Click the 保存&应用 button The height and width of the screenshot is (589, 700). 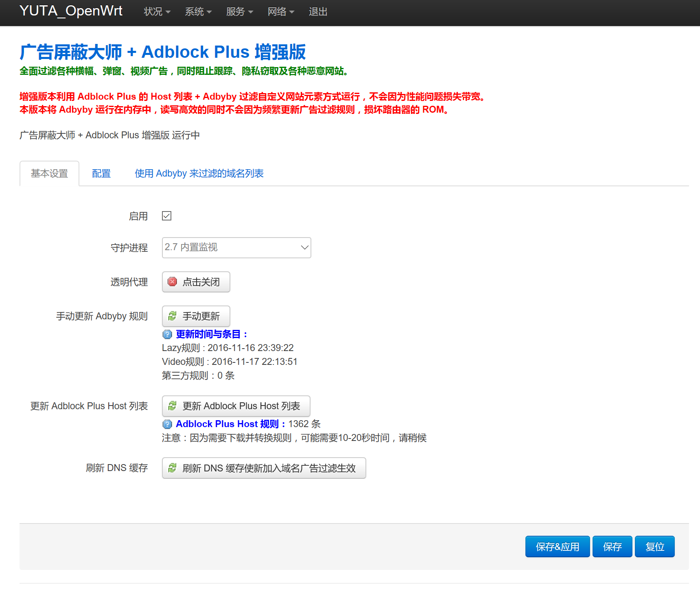tap(558, 546)
